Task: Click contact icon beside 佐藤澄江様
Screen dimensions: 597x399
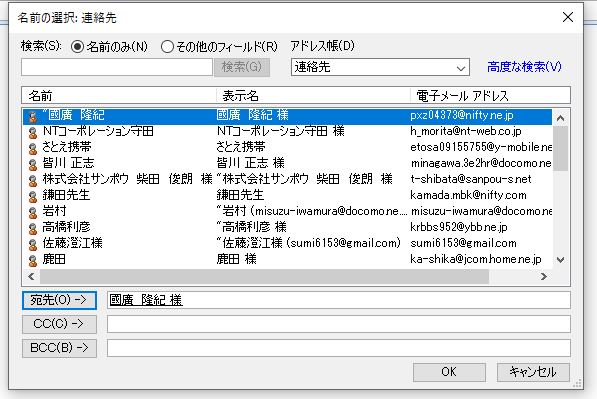Action: click(33, 244)
